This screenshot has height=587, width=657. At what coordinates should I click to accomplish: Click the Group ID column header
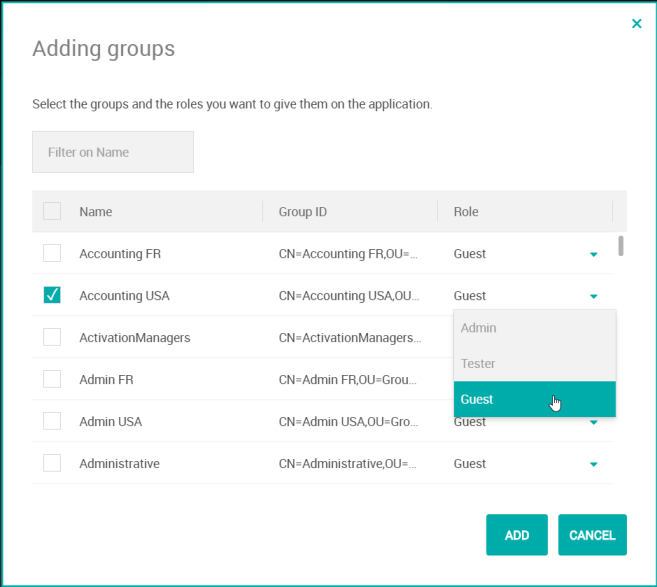tap(303, 212)
